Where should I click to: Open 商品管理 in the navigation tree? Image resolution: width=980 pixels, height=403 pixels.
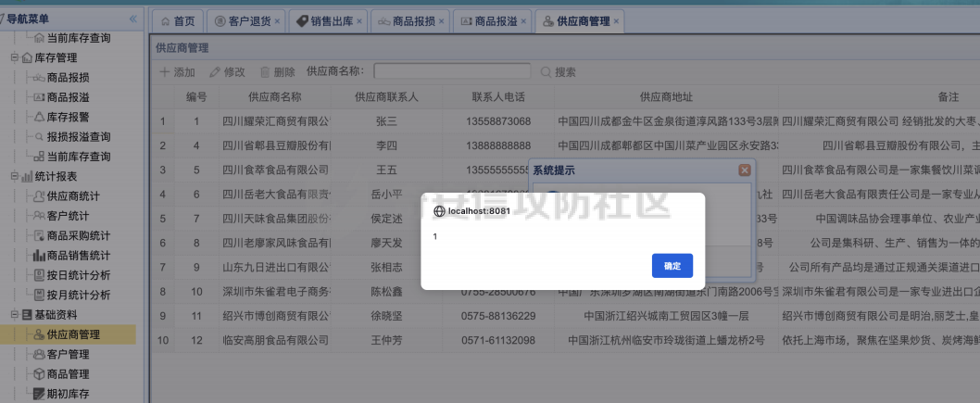pos(69,374)
